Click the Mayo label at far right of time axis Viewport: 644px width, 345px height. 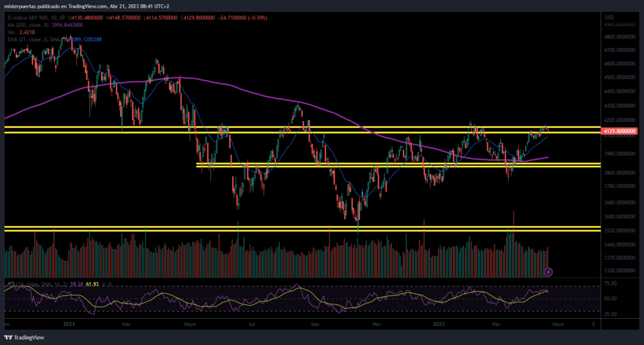click(x=557, y=324)
